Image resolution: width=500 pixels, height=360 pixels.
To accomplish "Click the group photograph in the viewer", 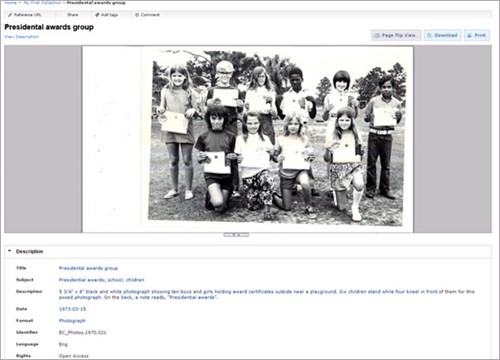I will click(x=276, y=139).
